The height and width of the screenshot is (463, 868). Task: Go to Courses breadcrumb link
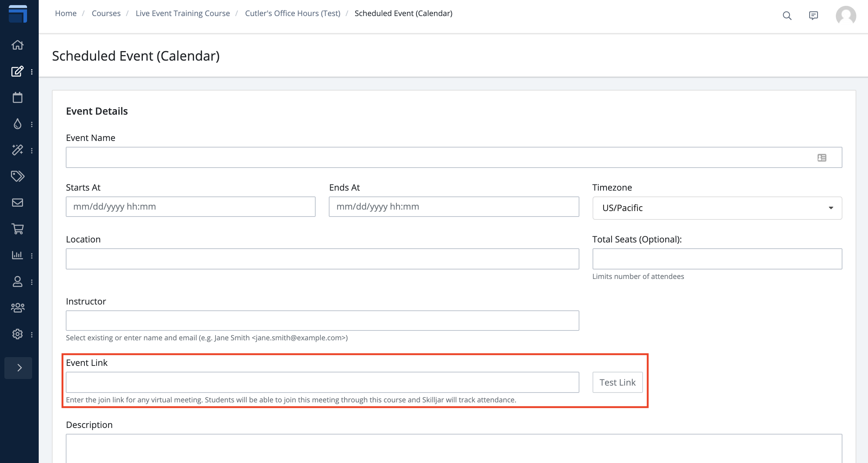pyautogui.click(x=106, y=13)
